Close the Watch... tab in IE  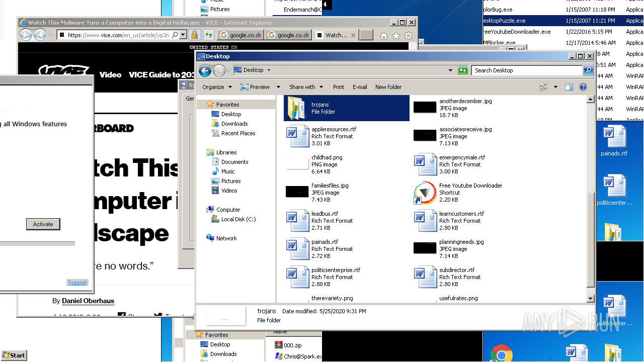[353, 35]
